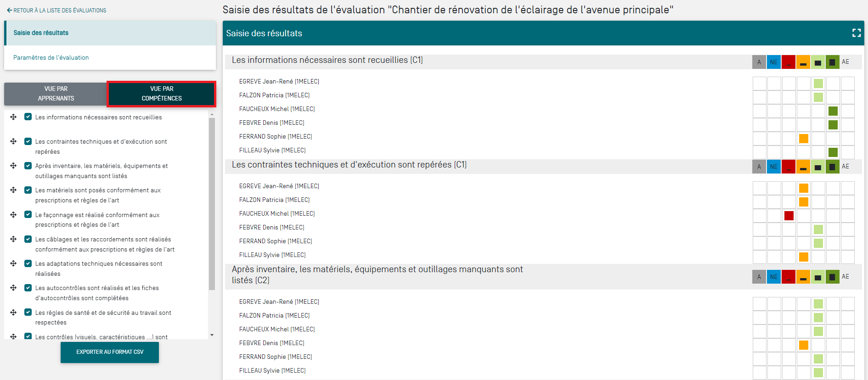Expand the Saisie des résultats panel to fullscreen
This screenshot has height=380, width=868.
tap(856, 33)
